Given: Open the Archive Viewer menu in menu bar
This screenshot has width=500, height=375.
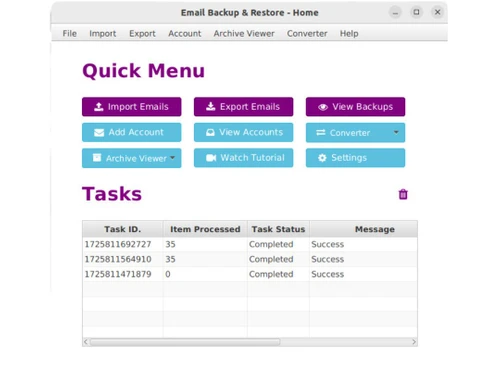Looking at the screenshot, I should click(x=244, y=33).
